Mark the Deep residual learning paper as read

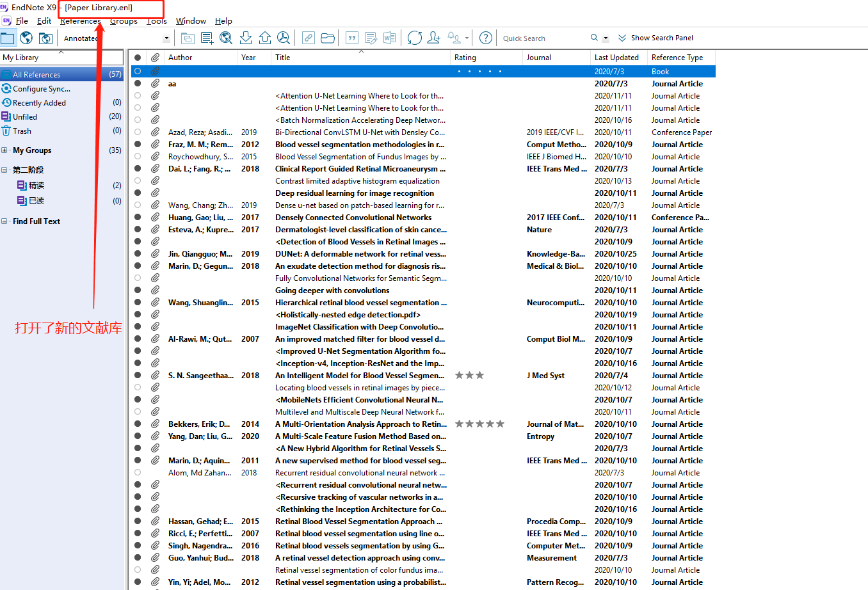click(138, 193)
